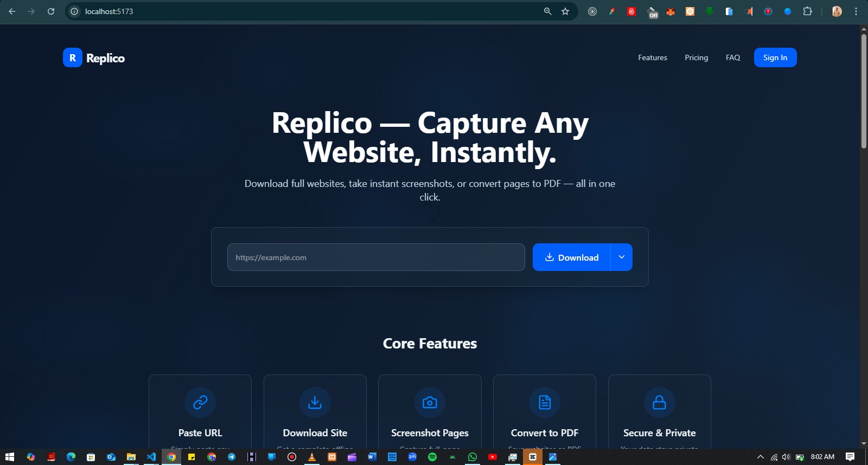
Task: Focus the https://example.com URL input field
Action: [375, 257]
